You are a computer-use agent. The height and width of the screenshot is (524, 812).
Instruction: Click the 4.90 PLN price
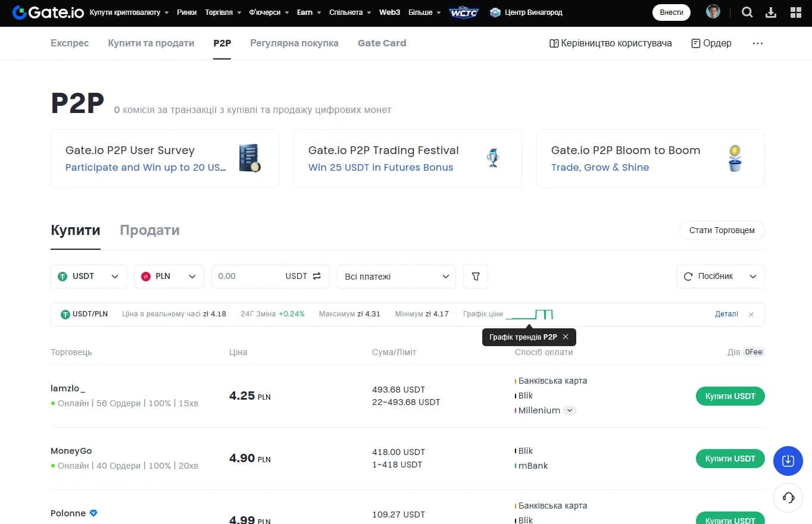point(250,459)
